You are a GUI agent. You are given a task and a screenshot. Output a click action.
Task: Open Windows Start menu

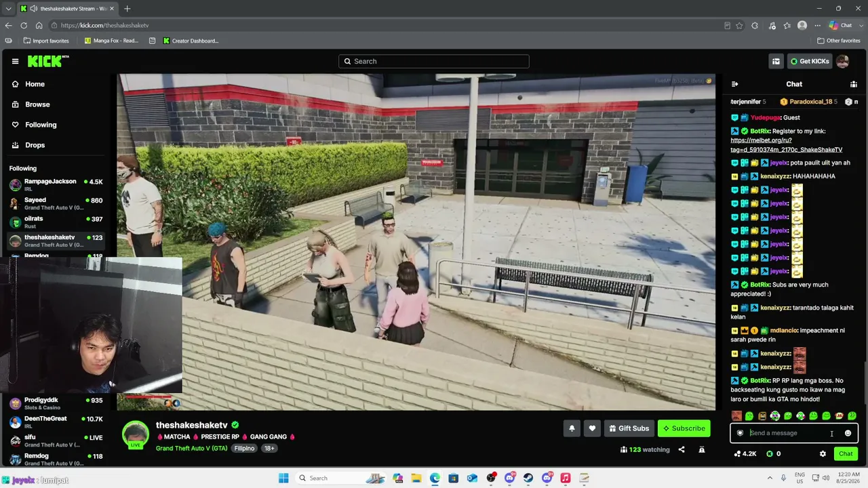pos(283,478)
